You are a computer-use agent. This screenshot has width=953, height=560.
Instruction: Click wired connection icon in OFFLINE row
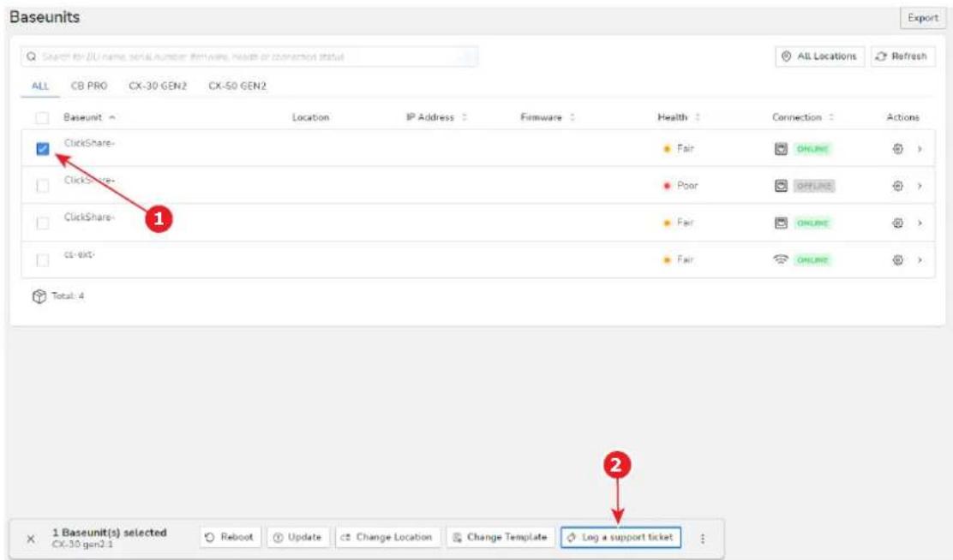point(781,186)
